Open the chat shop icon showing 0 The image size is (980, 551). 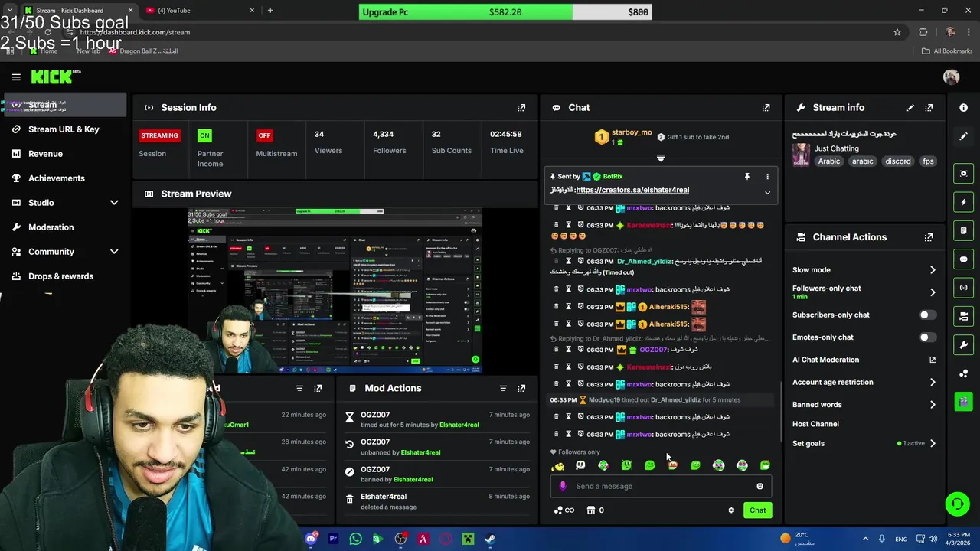coord(596,510)
